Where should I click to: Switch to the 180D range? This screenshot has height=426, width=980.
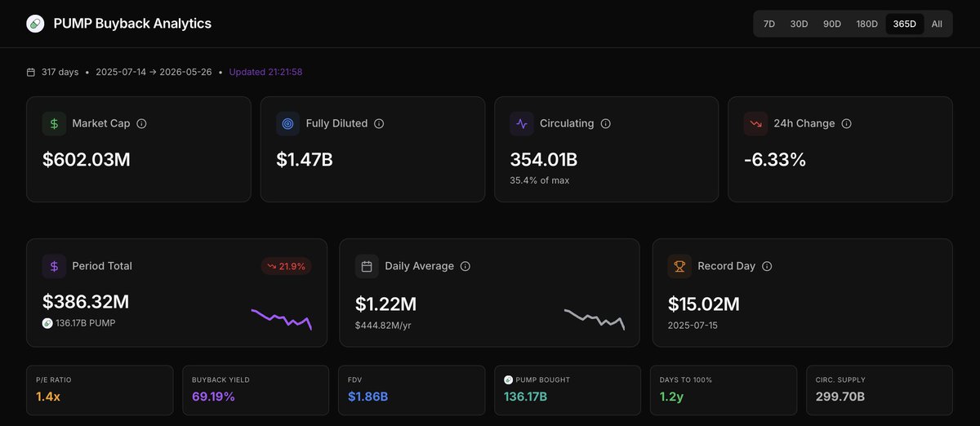(x=867, y=24)
